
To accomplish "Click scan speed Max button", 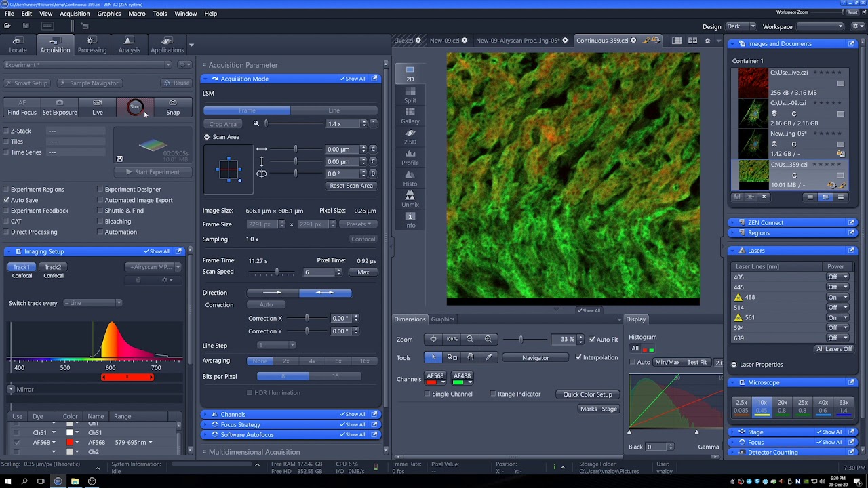I will tap(363, 272).
